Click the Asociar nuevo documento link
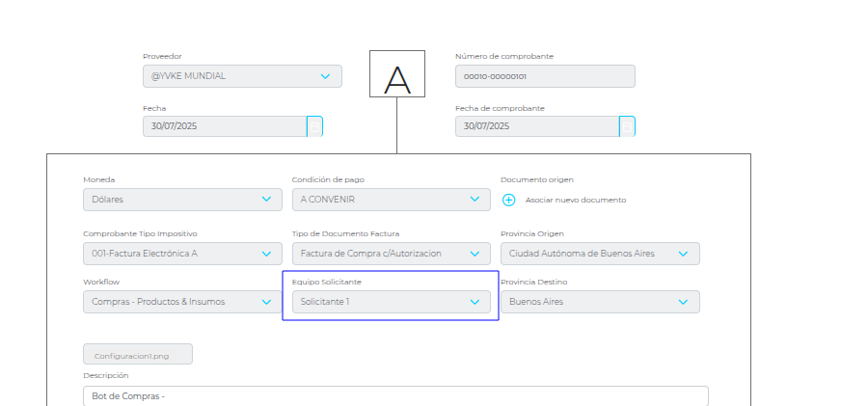The width and height of the screenshot is (868, 406). pyautogui.click(x=576, y=200)
